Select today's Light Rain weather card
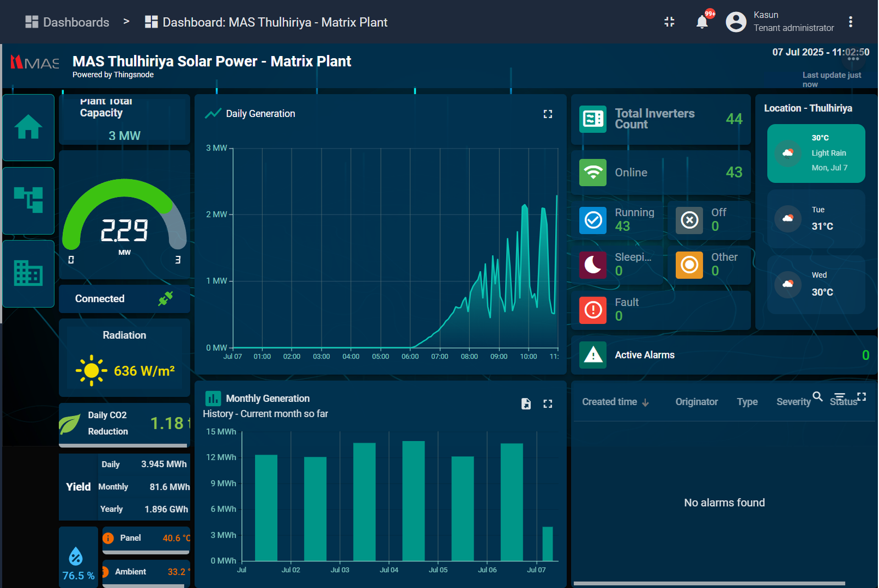879x588 pixels. click(x=816, y=153)
